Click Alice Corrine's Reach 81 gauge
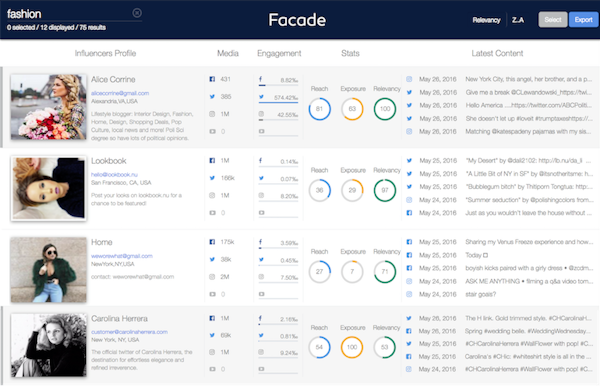This screenshot has height=386, width=600. tap(320, 109)
